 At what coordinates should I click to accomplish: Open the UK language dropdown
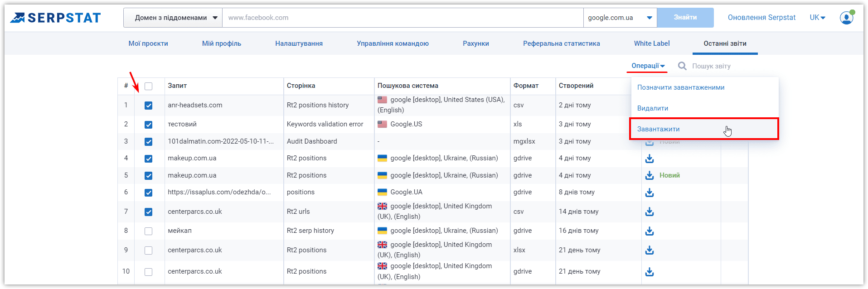[x=817, y=18]
